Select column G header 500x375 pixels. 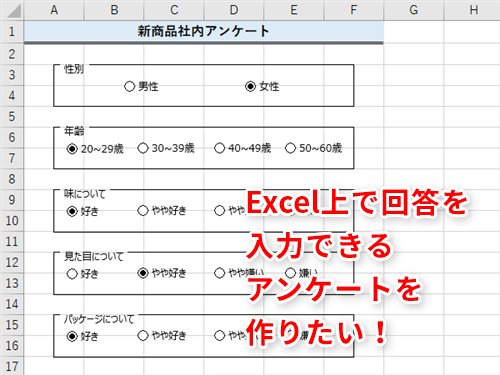pyautogui.click(x=414, y=10)
